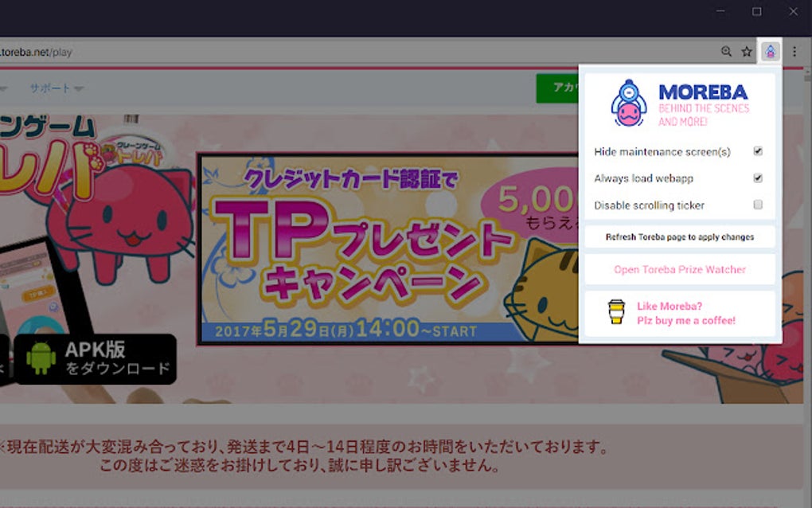This screenshot has height=508, width=812.
Task: Click the Android robot icon on APK button
Action: [41, 358]
